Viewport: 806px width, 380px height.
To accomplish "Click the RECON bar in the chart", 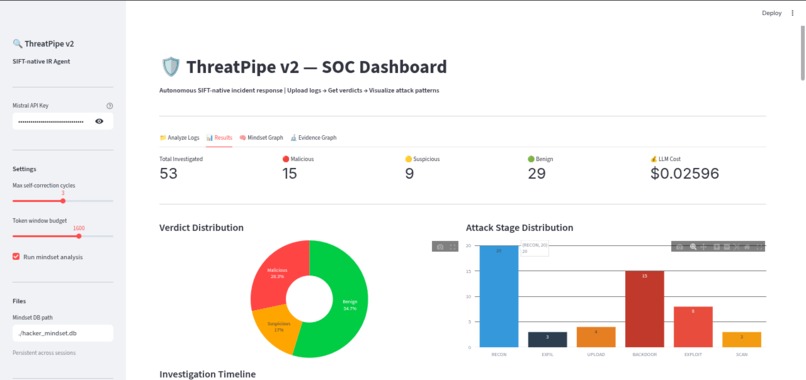I will 499,296.
